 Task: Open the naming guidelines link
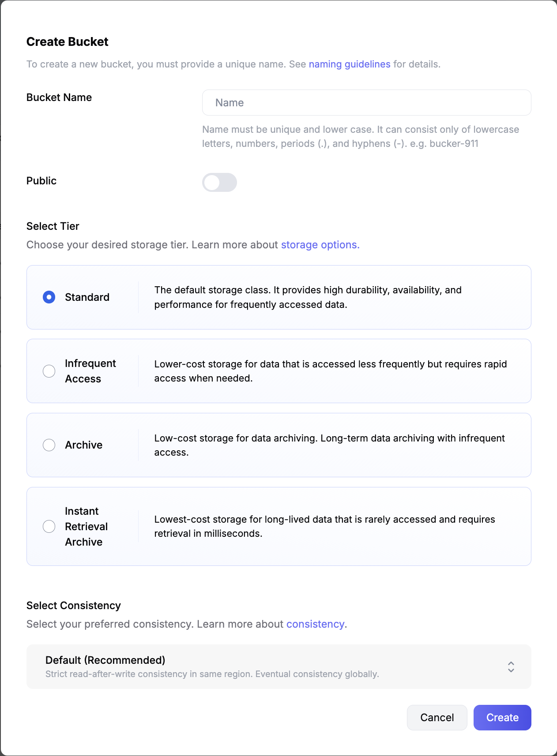[349, 64]
